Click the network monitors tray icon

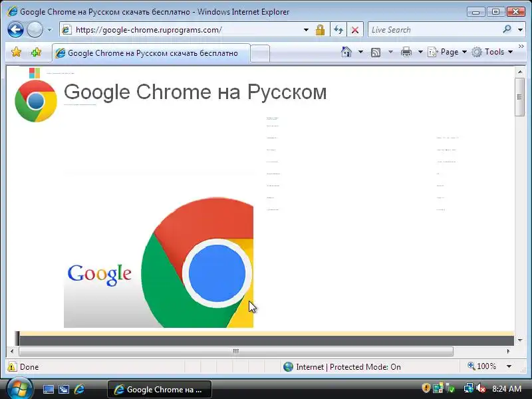coord(469,388)
